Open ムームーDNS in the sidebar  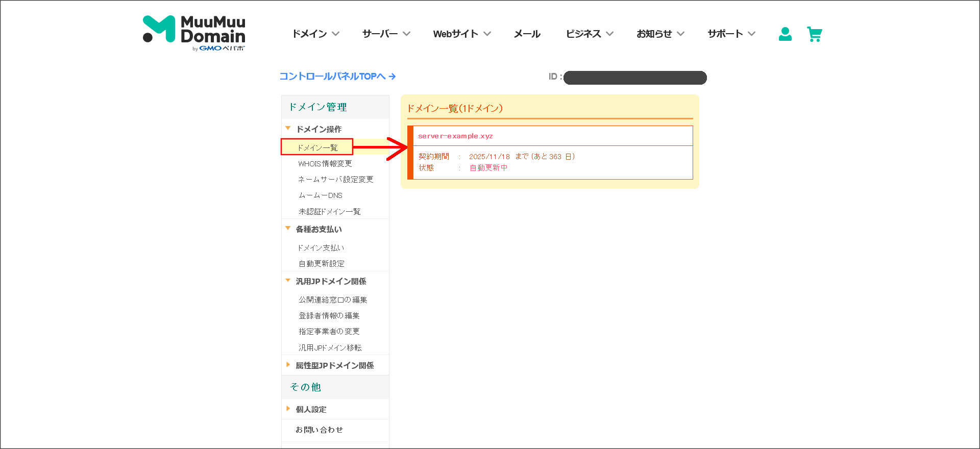coord(321,195)
